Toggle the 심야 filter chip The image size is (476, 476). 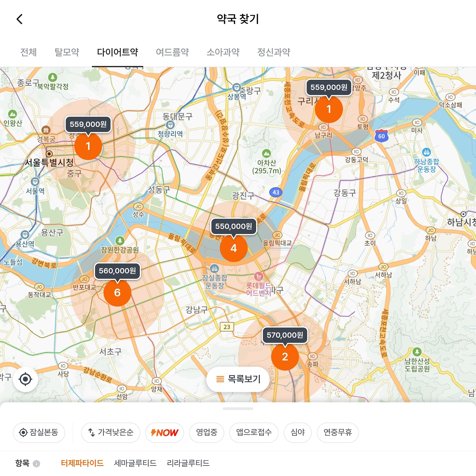(297, 433)
